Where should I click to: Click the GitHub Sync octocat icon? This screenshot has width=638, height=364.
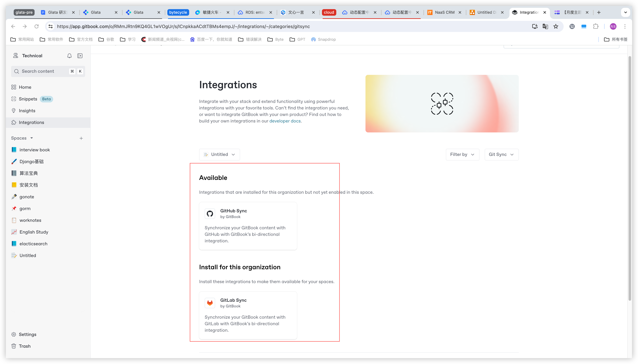pyautogui.click(x=210, y=213)
